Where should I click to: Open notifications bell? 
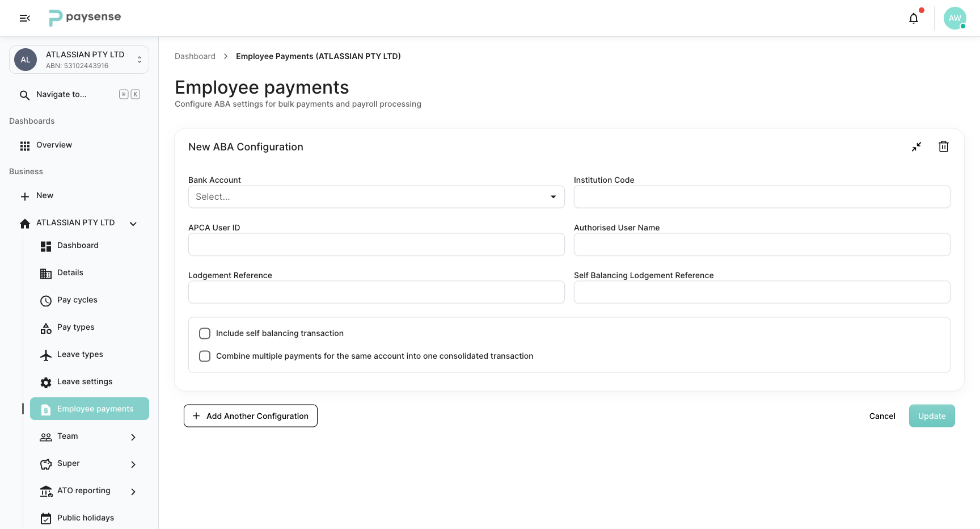(914, 18)
